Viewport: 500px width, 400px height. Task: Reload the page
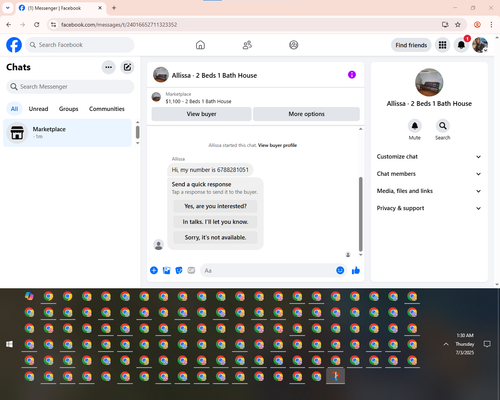tap(37, 25)
